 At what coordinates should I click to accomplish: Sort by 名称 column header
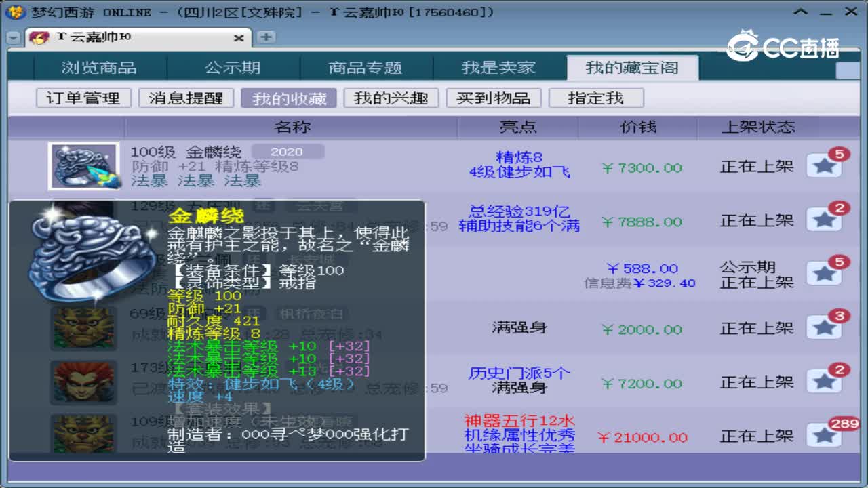click(292, 127)
